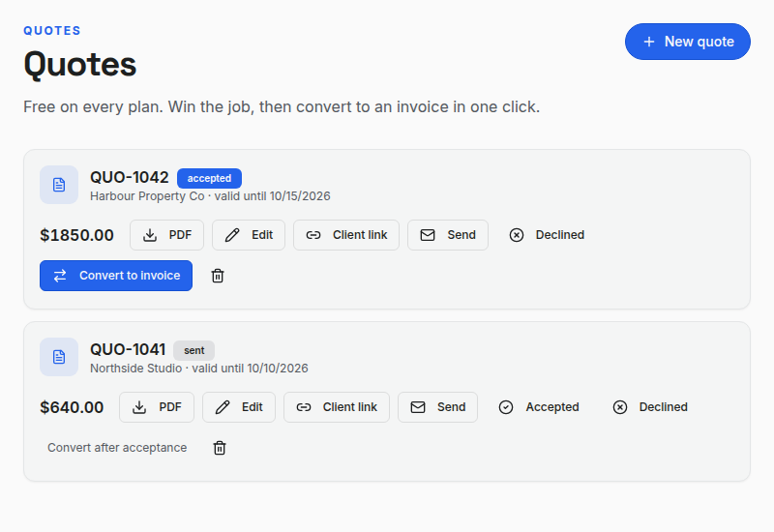Viewport: 774px width, 532px height.
Task: Edit quote QUO-1042
Action: [x=249, y=235]
